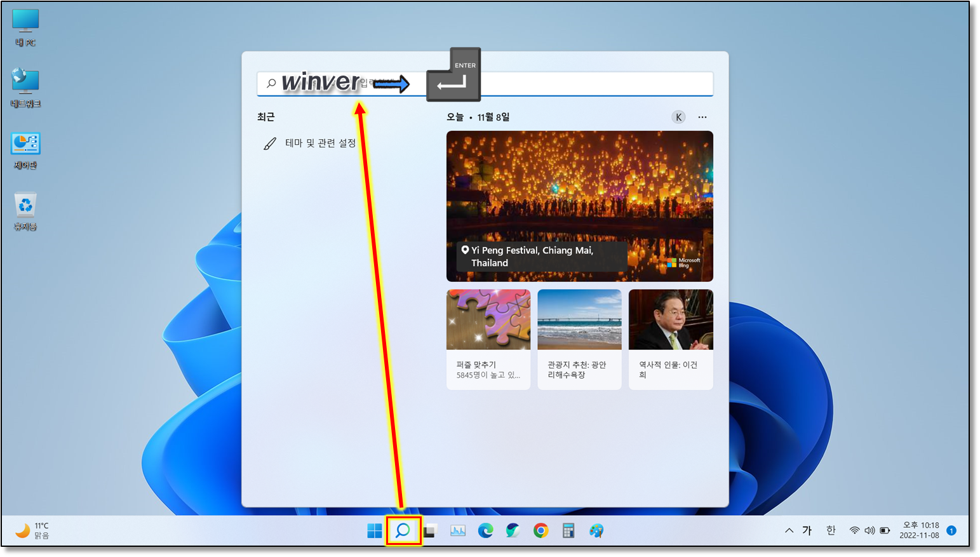Open the Calculator app from the taskbar
The width and height of the screenshot is (980, 557).
coord(568,531)
